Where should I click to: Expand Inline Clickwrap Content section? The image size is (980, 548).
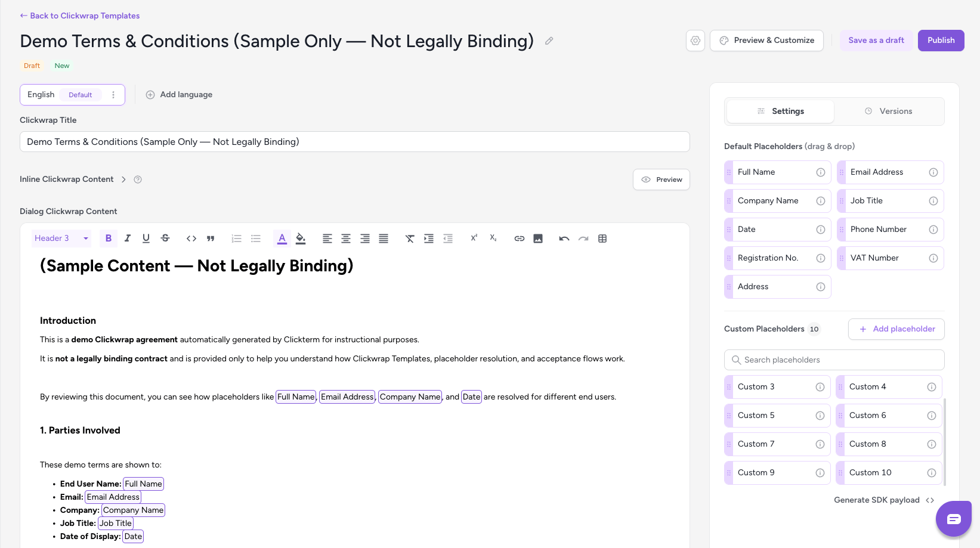tap(123, 179)
